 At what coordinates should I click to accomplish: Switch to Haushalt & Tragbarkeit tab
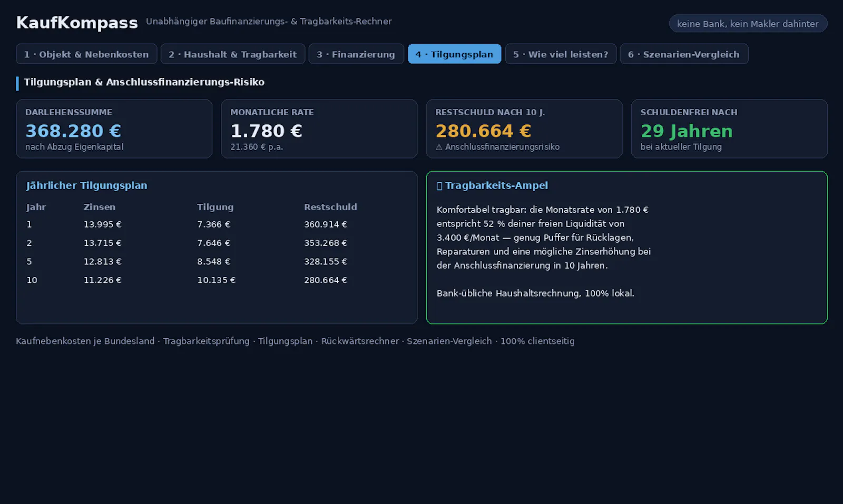[233, 54]
